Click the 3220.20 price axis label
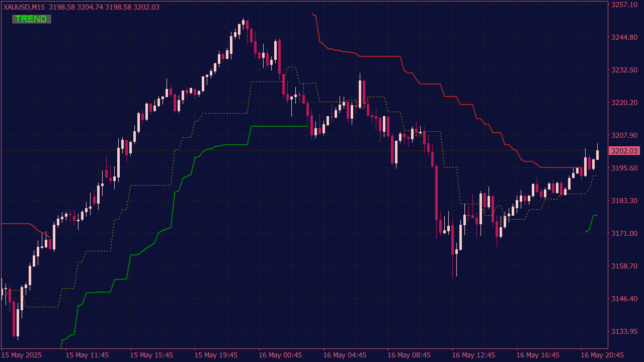This screenshot has height=362, width=644. (x=624, y=103)
